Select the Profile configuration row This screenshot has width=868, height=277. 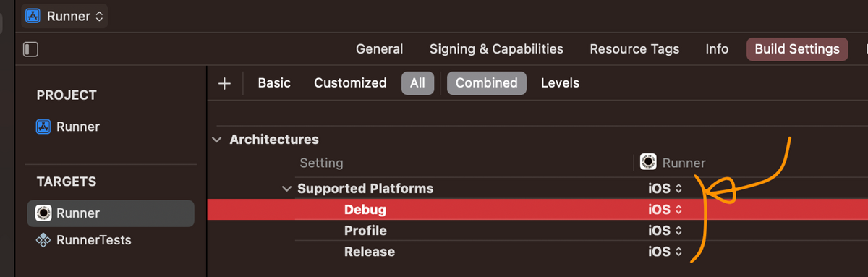point(537,231)
